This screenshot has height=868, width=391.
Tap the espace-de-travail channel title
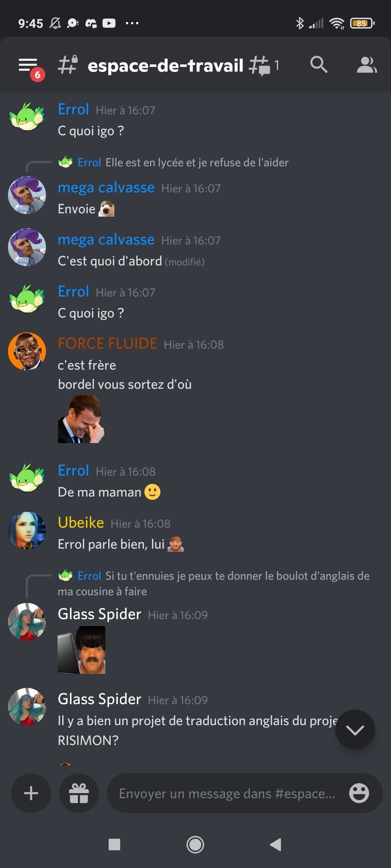tap(165, 65)
